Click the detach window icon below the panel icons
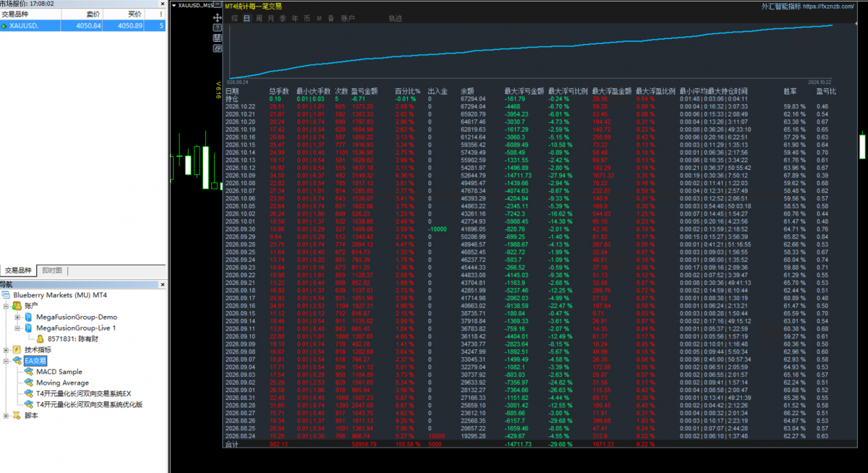Screen dimensions: 868x473 (x=218, y=48)
